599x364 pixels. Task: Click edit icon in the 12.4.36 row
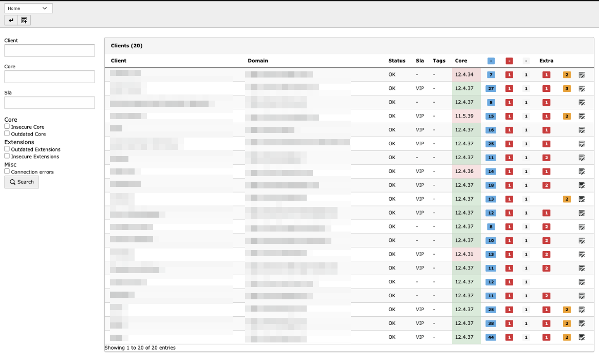pyautogui.click(x=582, y=171)
